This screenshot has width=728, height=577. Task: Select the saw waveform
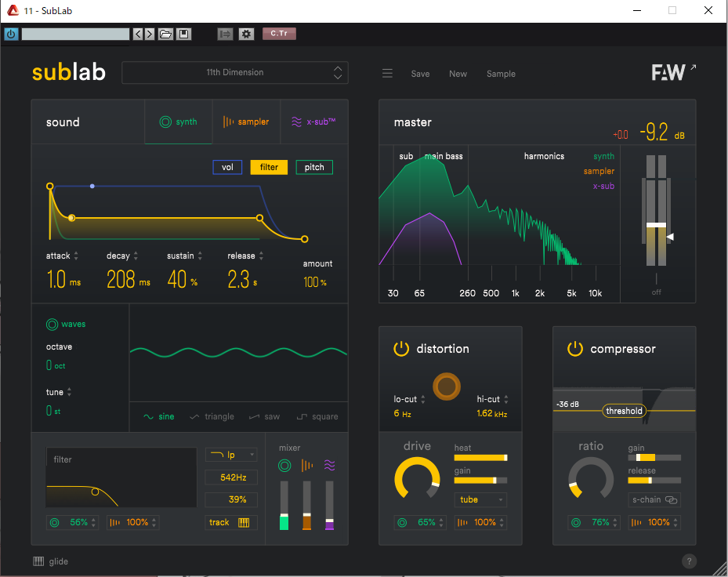point(265,417)
